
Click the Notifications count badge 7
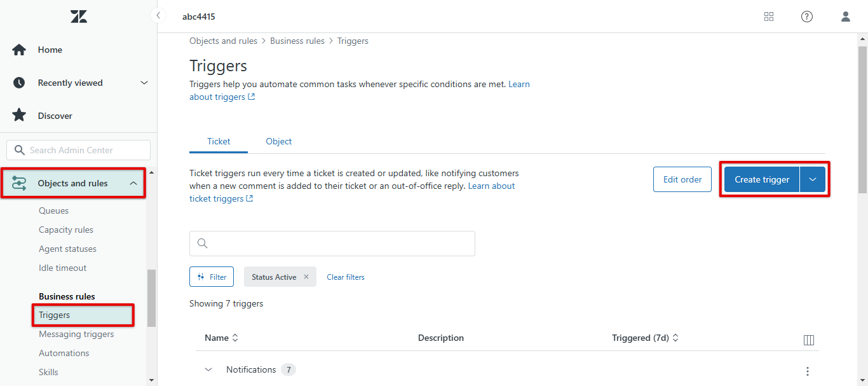click(288, 369)
